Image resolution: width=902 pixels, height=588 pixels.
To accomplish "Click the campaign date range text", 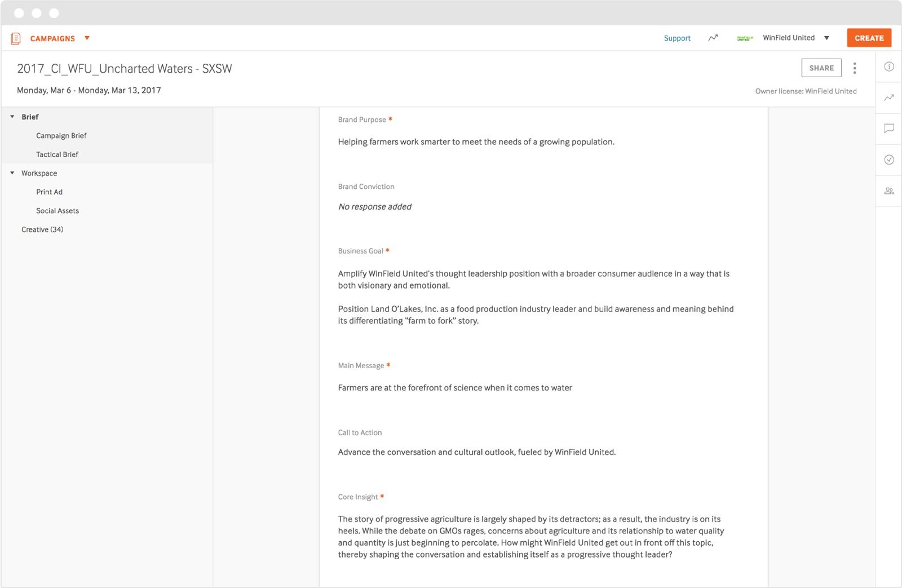I will 89,90.
